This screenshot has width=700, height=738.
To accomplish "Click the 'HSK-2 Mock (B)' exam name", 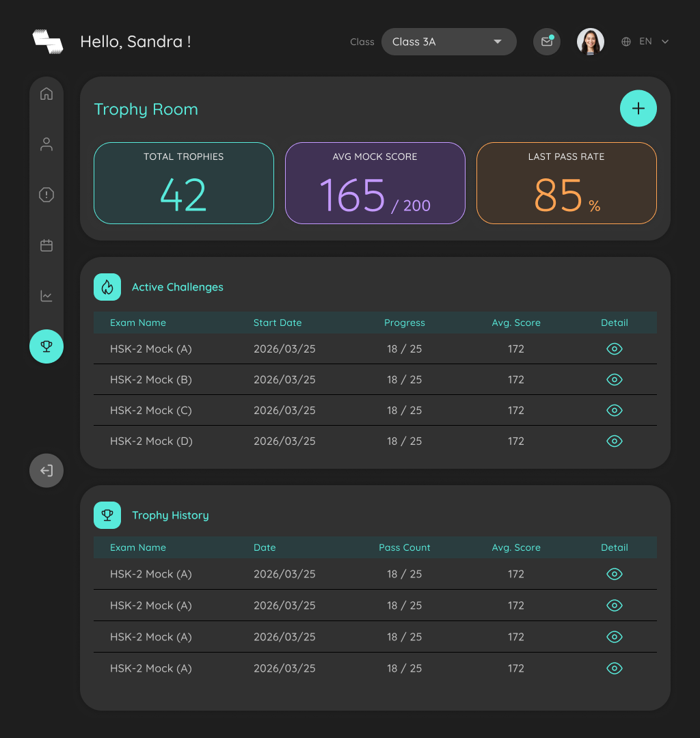I will 150,380.
